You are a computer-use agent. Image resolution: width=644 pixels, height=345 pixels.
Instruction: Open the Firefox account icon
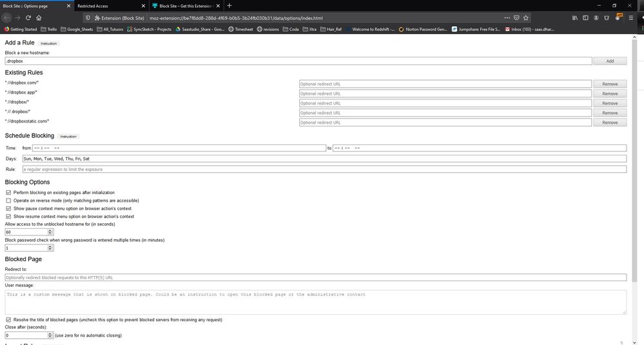(596, 17)
